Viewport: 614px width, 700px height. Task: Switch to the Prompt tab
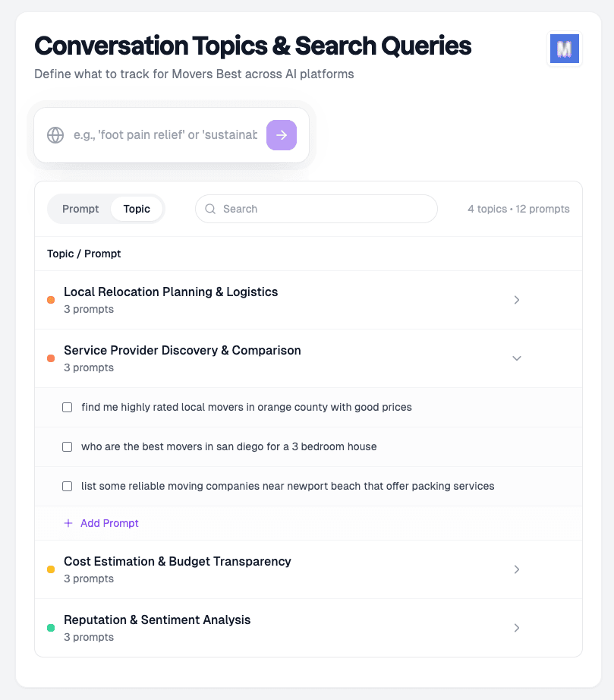[80, 208]
